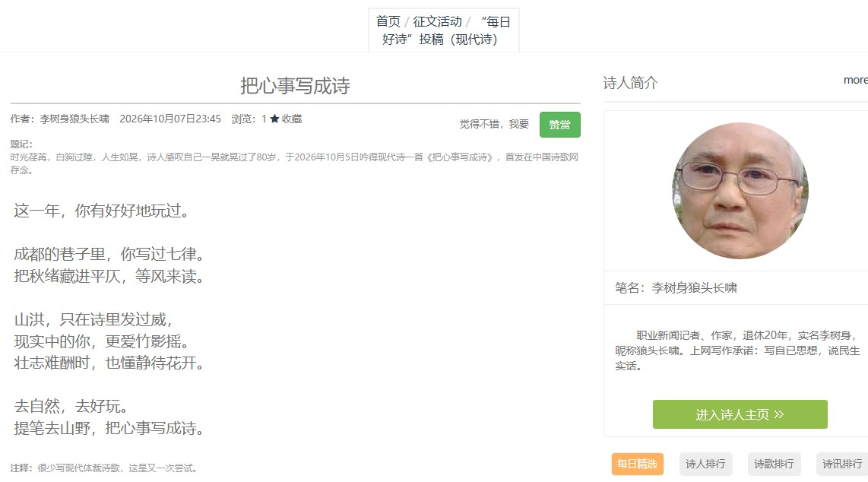This screenshot has height=482, width=868.
Task: Click the 题记: label
Action: (x=21, y=144)
